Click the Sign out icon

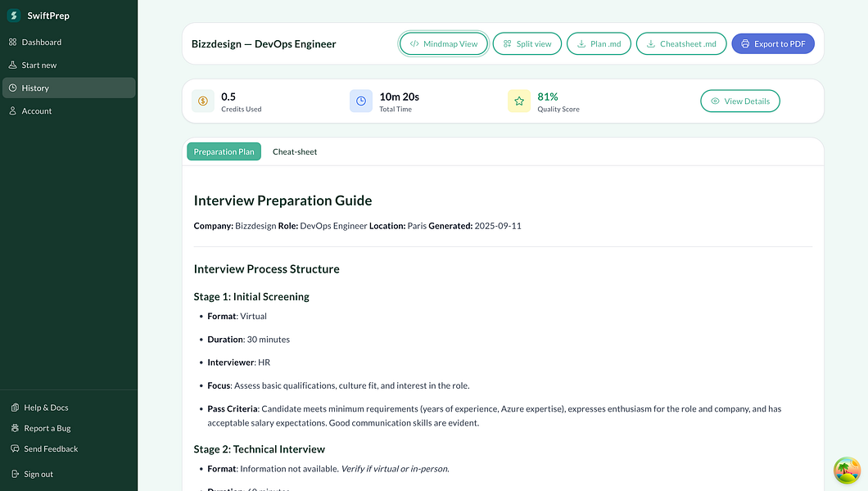[14, 473]
